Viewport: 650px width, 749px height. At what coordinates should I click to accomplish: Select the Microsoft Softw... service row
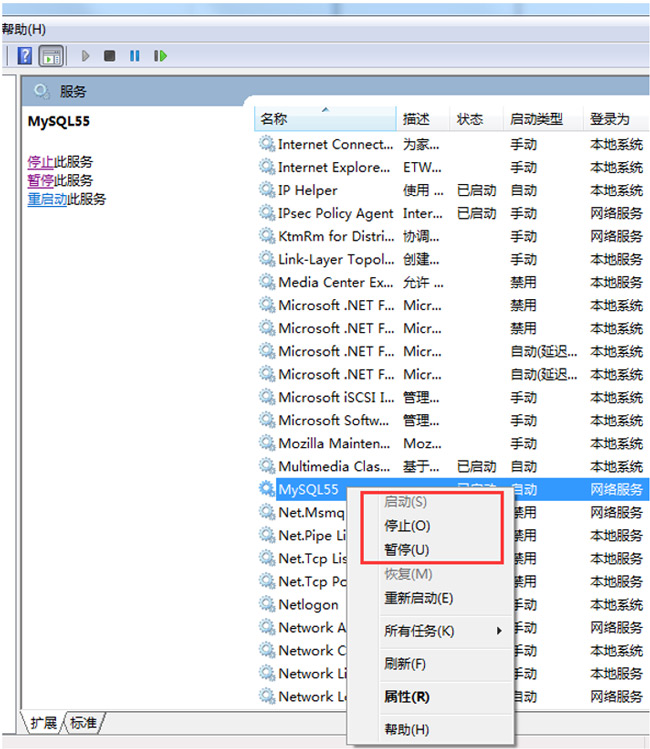click(452, 420)
